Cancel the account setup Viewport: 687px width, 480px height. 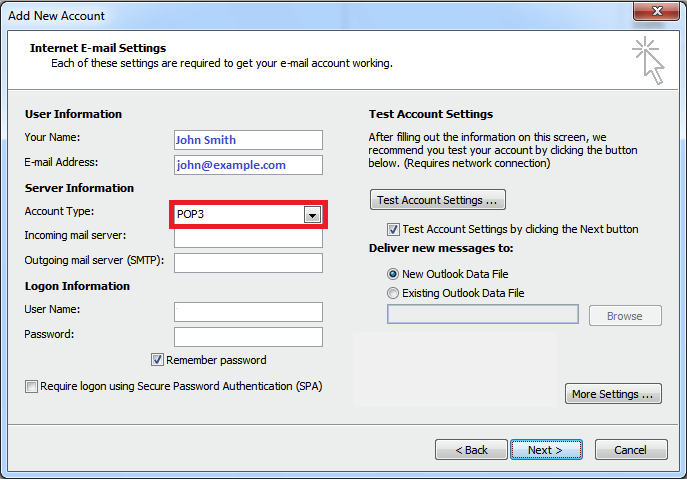point(631,450)
